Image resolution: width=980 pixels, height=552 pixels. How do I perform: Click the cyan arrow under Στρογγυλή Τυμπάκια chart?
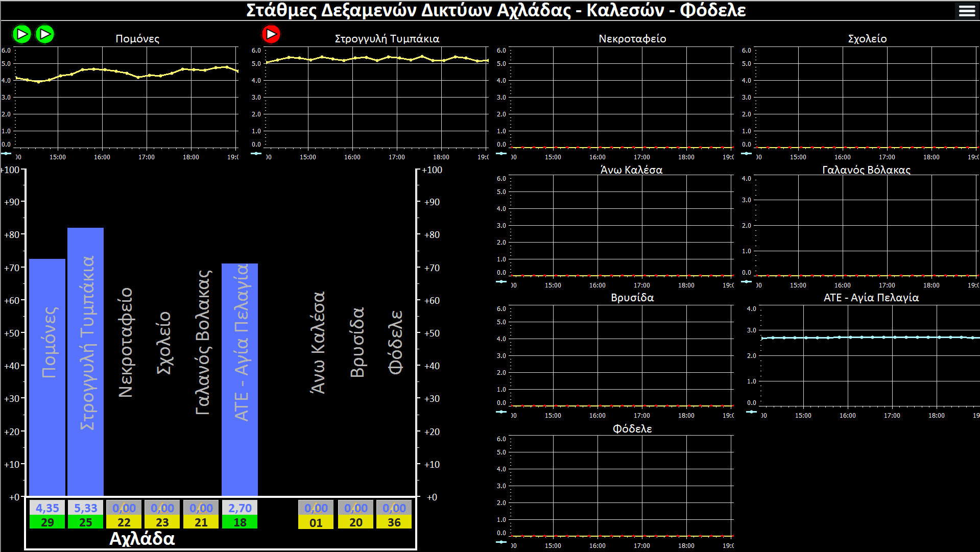[x=256, y=153]
